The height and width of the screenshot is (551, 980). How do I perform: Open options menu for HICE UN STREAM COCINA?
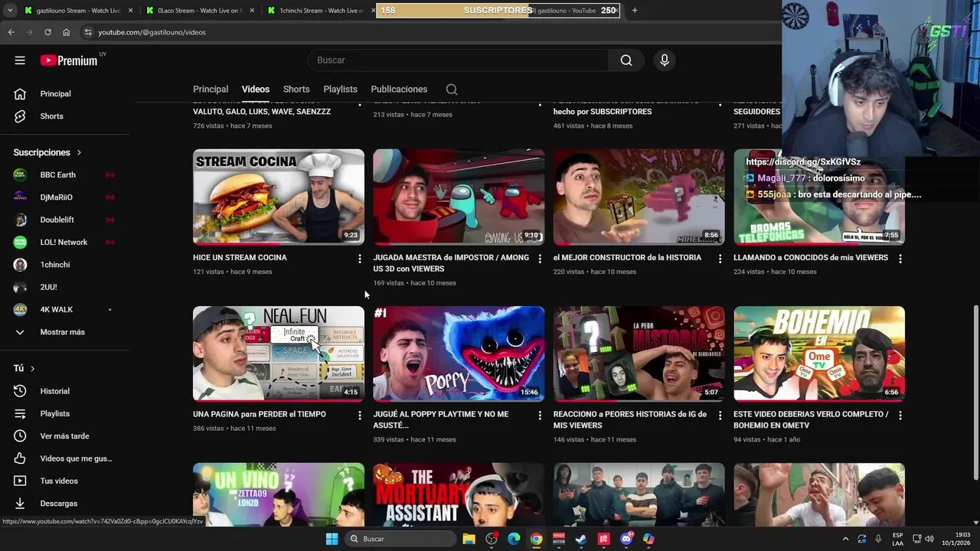[360, 259]
